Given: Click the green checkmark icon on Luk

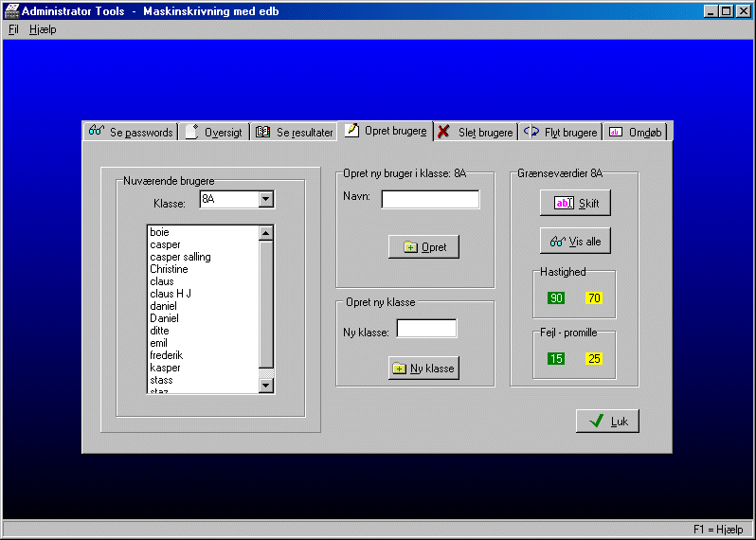Looking at the screenshot, I should [597, 421].
